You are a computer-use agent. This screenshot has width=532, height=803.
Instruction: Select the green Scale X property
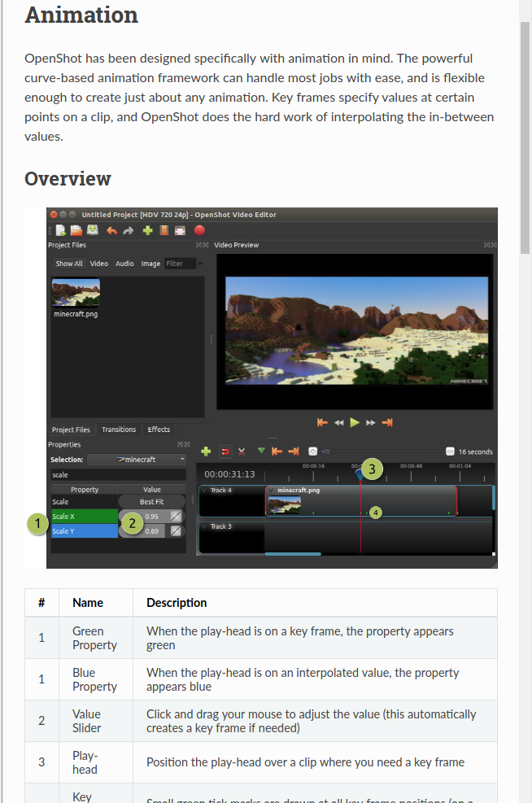tap(85, 516)
